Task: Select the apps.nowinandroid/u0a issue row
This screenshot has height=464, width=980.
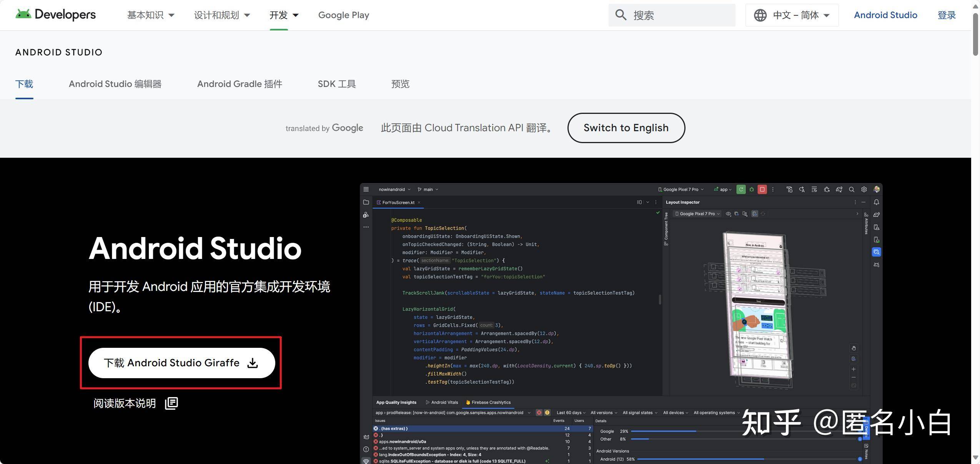Action: pos(482,442)
